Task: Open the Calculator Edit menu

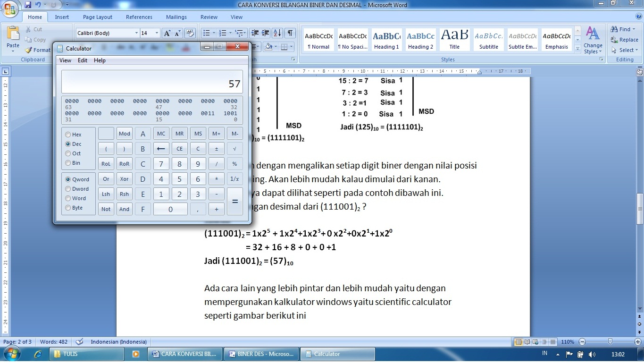Action: point(83,60)
